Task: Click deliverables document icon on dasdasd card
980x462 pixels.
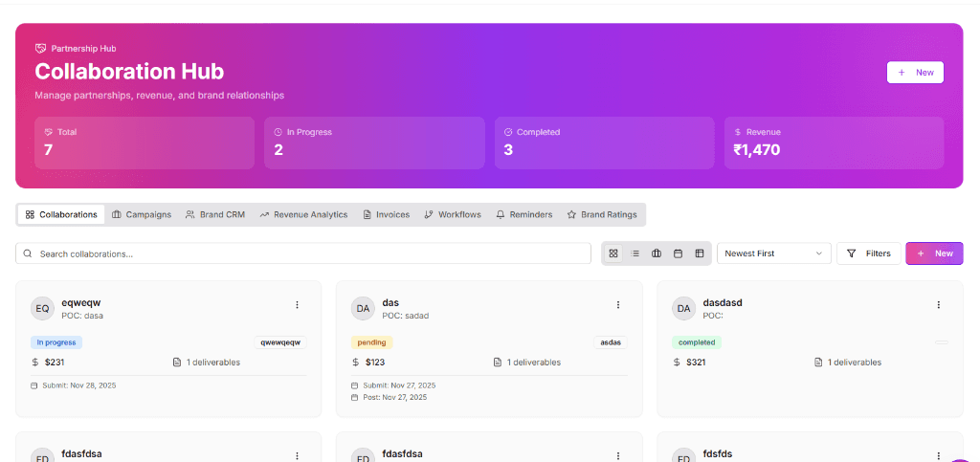Action: click(818, 363)
